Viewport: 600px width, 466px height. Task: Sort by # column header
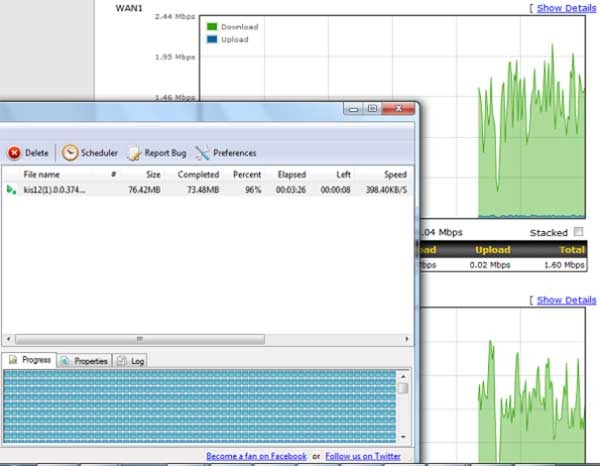[113, 174]
